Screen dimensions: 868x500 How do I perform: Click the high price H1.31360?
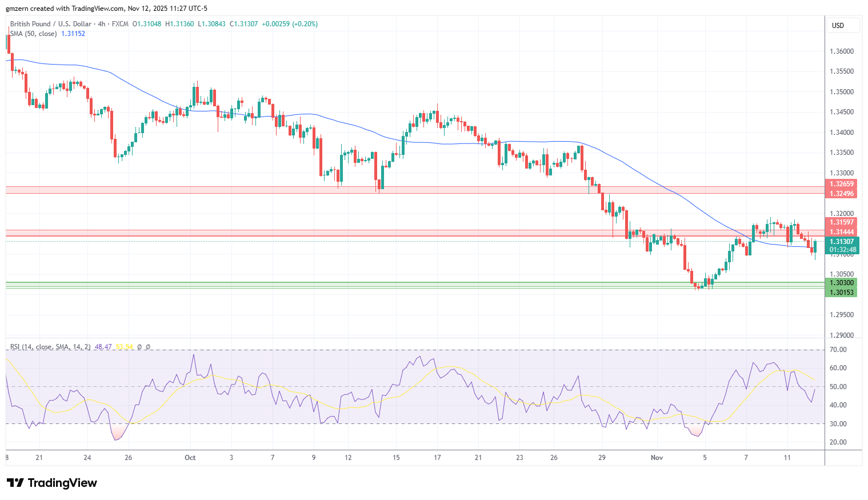[179, 24]
